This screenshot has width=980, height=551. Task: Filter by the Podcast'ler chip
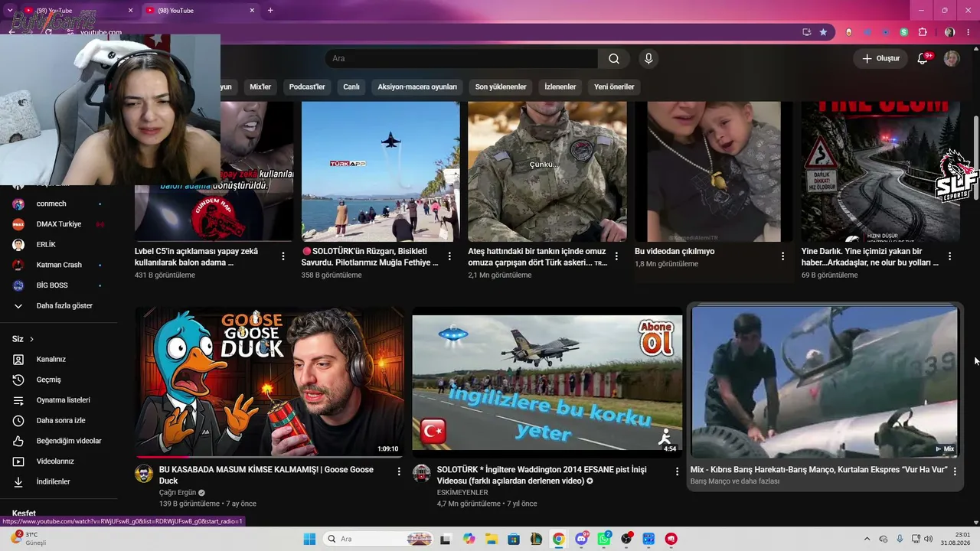pos(307,86)
